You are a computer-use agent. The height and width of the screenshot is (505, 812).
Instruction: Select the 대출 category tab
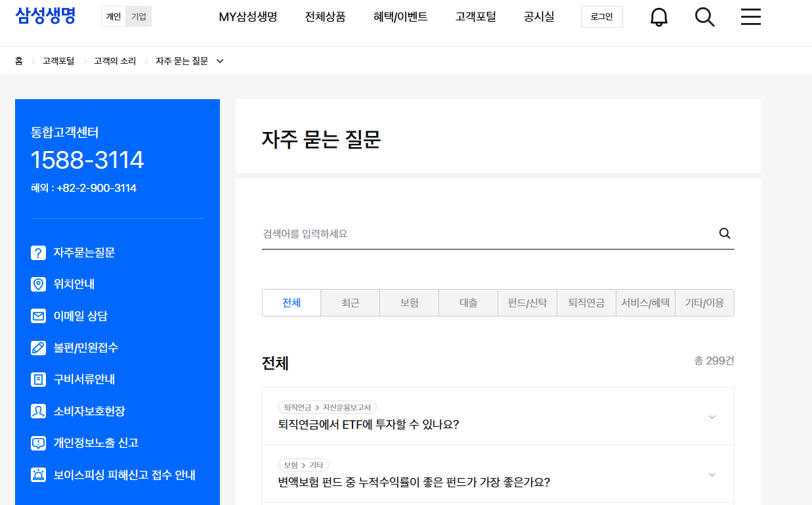469,303
